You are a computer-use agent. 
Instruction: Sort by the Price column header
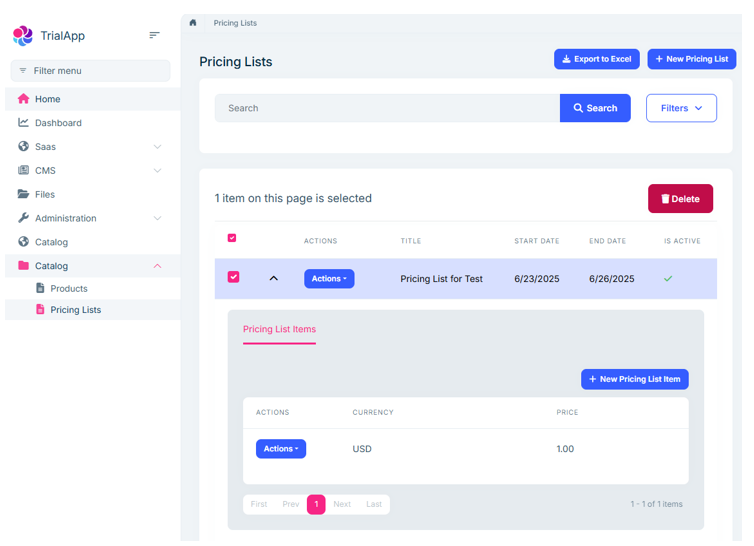coord(567,412)
